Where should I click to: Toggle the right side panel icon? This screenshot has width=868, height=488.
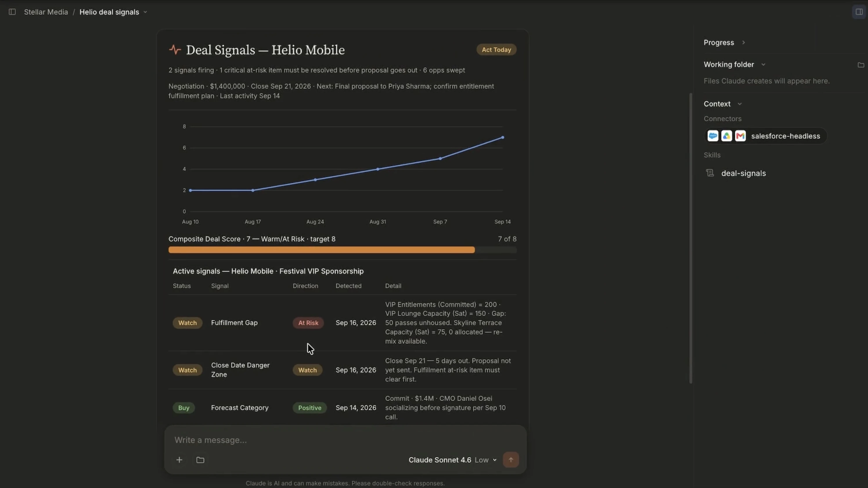(x=859, y=12)
